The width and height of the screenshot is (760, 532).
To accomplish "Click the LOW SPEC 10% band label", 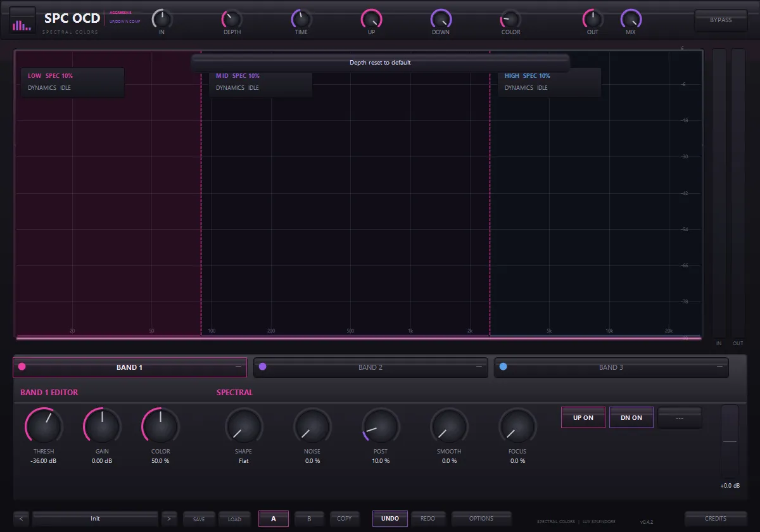I will tap(50, 76).
